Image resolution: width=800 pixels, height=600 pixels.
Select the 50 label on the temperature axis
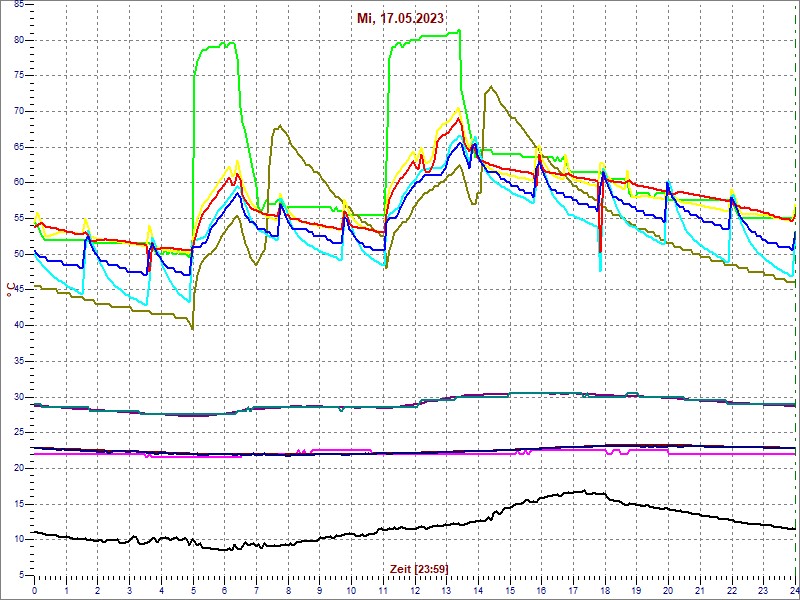[x=18, y=254]
